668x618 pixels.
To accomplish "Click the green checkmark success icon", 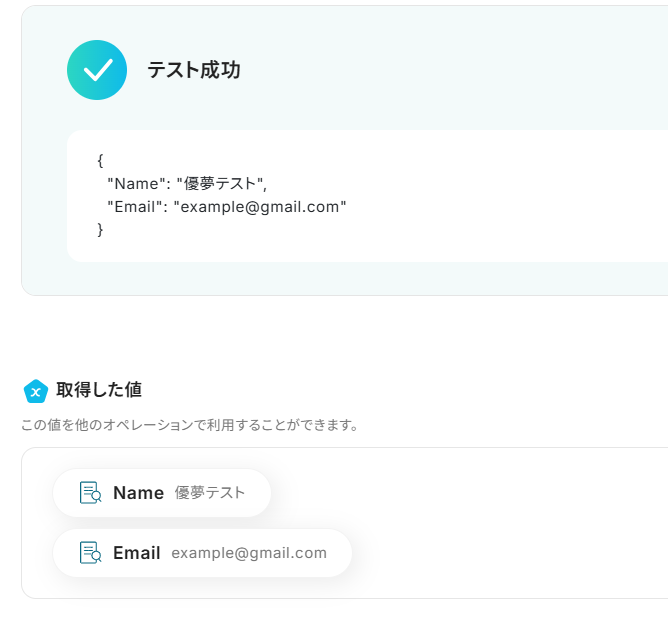I will 97,70.
